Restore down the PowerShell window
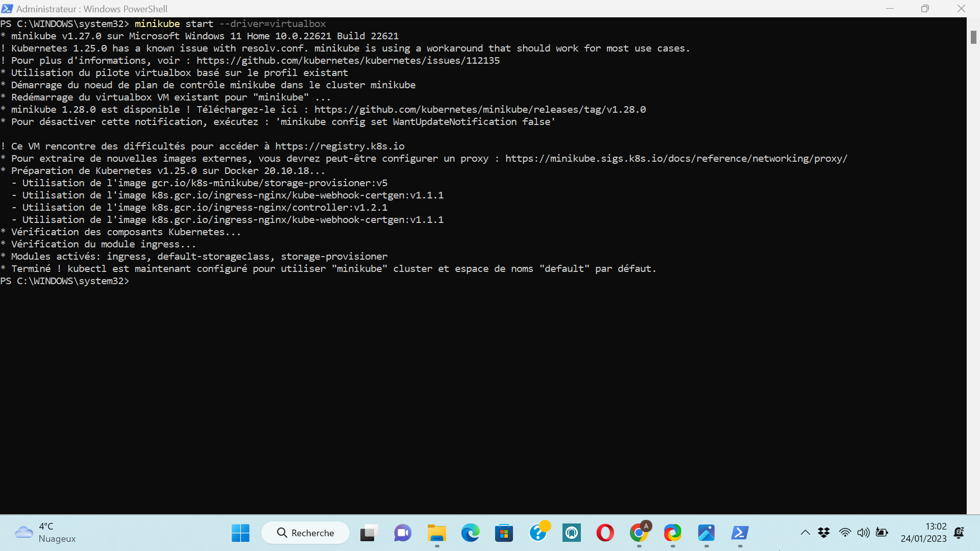980x551 pixels. coord(925,9)
